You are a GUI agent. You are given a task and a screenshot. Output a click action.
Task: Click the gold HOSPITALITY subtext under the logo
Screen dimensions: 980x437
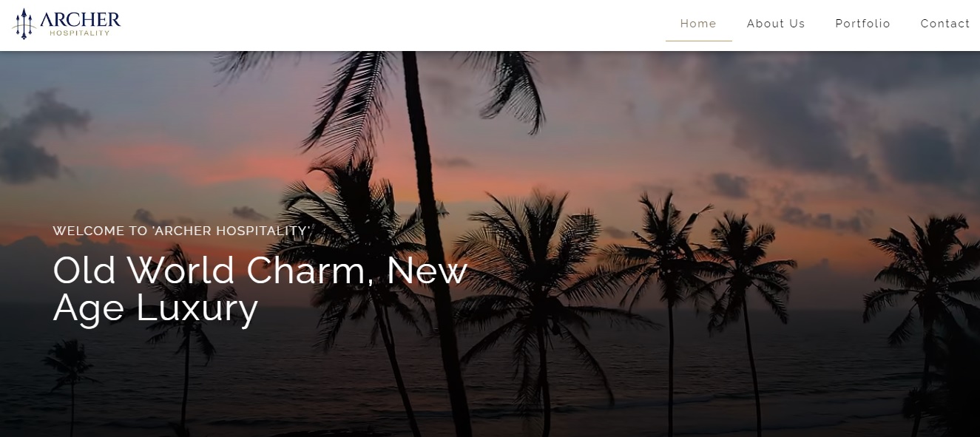point(80,33)
